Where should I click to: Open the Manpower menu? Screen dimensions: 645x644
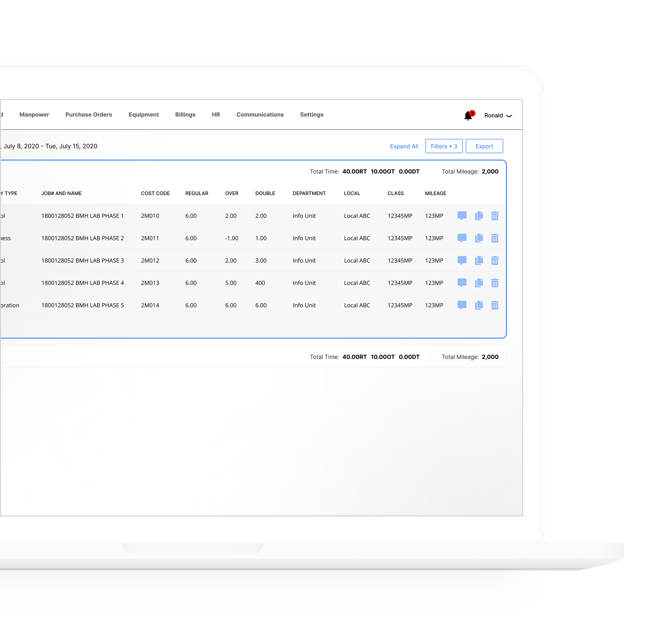[34, 115]
